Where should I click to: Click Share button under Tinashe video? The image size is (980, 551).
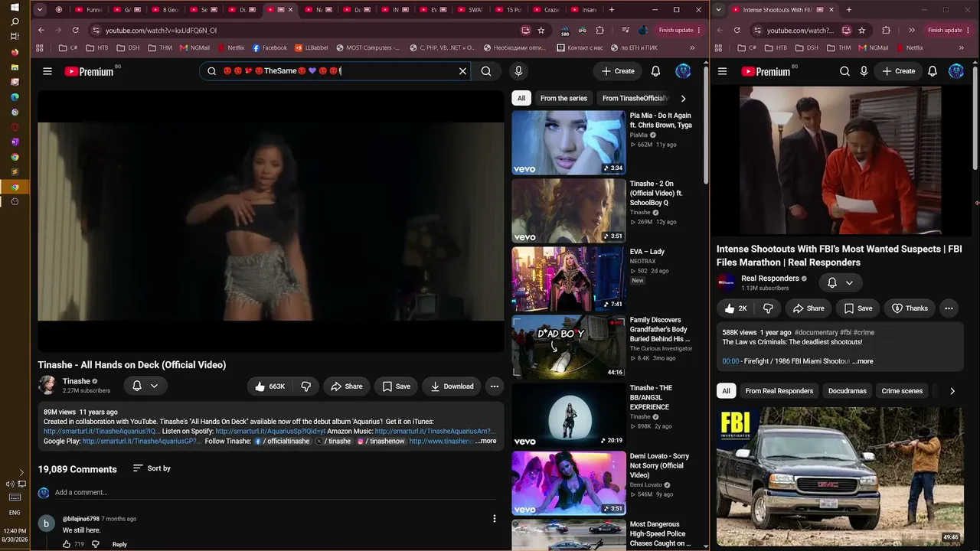(x=346, y=386)
